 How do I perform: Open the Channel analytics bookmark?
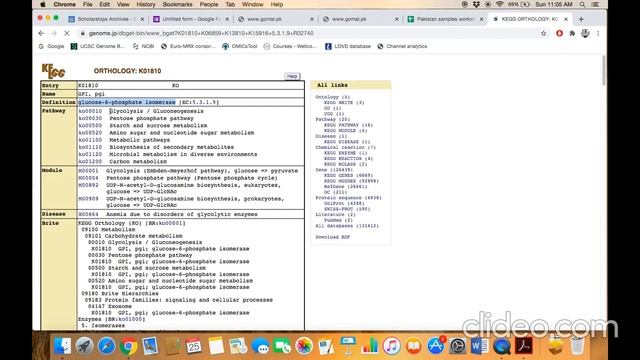pos(402,47)
